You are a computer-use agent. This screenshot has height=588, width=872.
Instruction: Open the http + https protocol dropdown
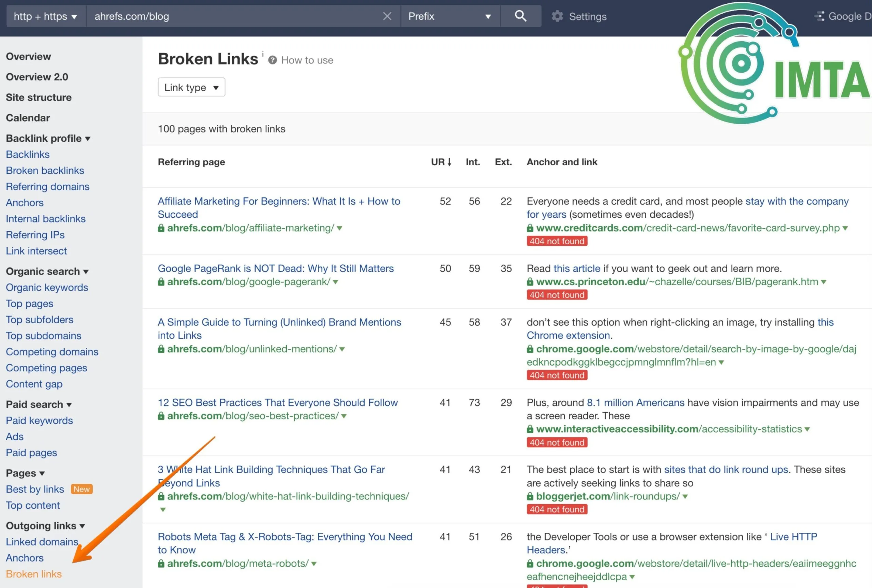pos(46,16)
